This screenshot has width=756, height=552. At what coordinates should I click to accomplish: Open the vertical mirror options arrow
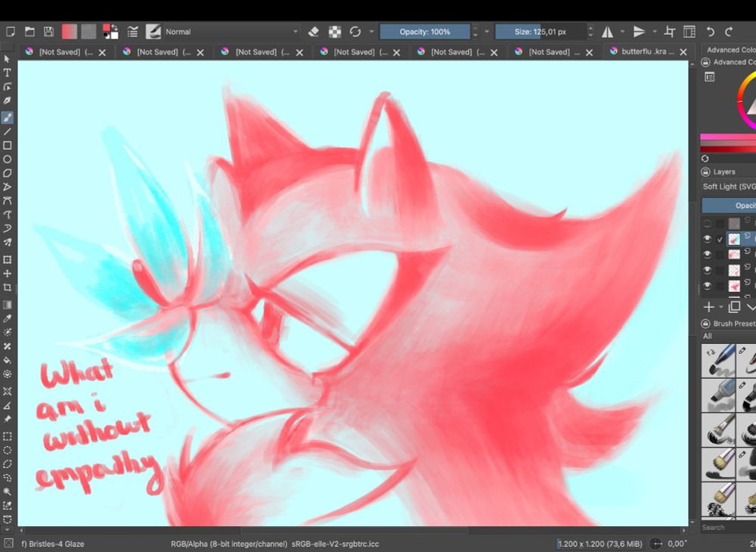coord(654,32)
